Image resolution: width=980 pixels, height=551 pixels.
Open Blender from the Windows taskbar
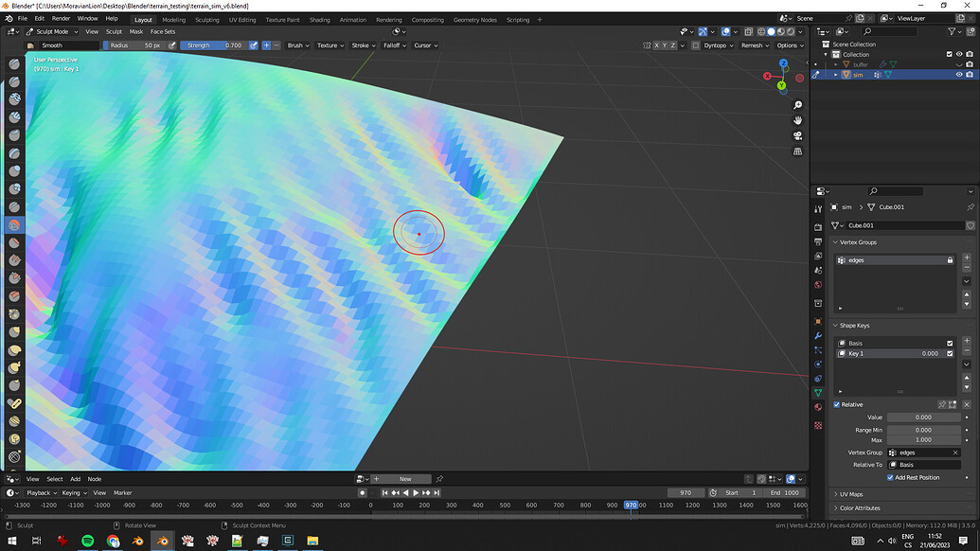[x=163, y=541]
